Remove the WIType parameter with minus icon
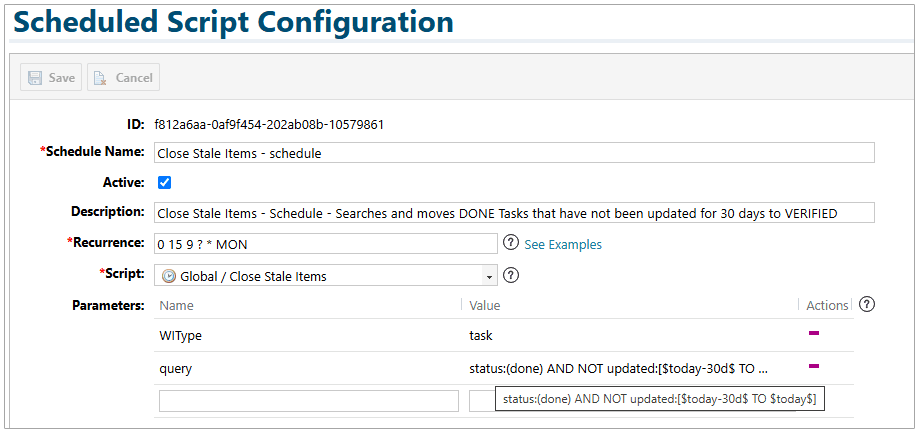The height and width of the screenshot is (433, 919). click(814, 333)
